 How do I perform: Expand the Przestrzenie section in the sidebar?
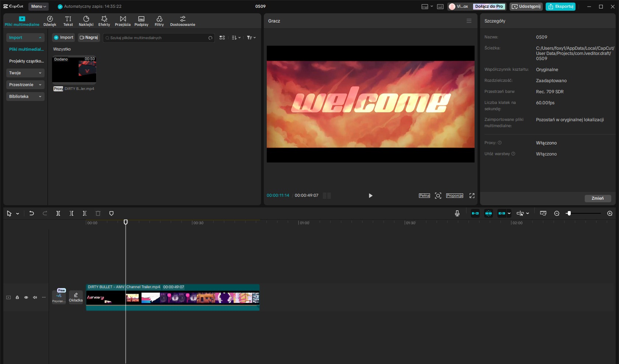pos(25,85)
